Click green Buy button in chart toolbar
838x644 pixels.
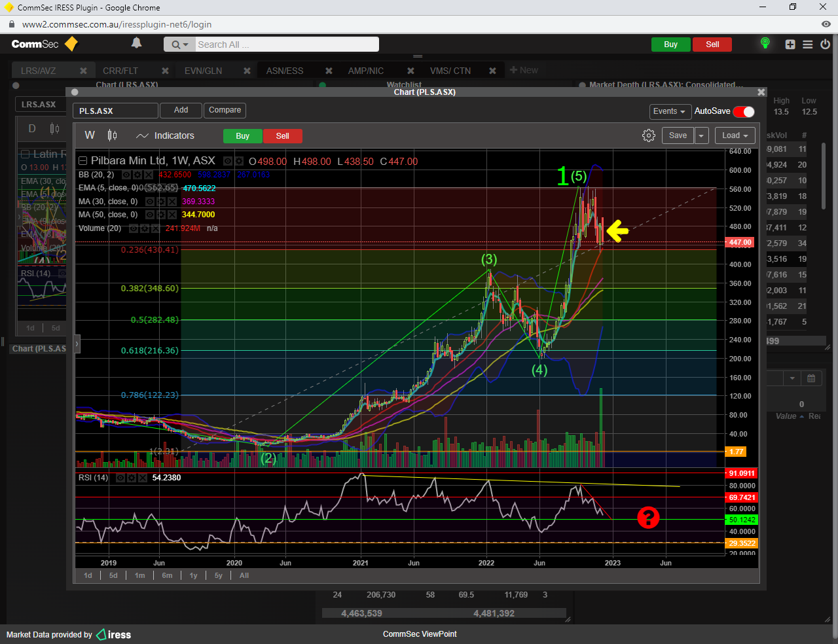[242, 136]
